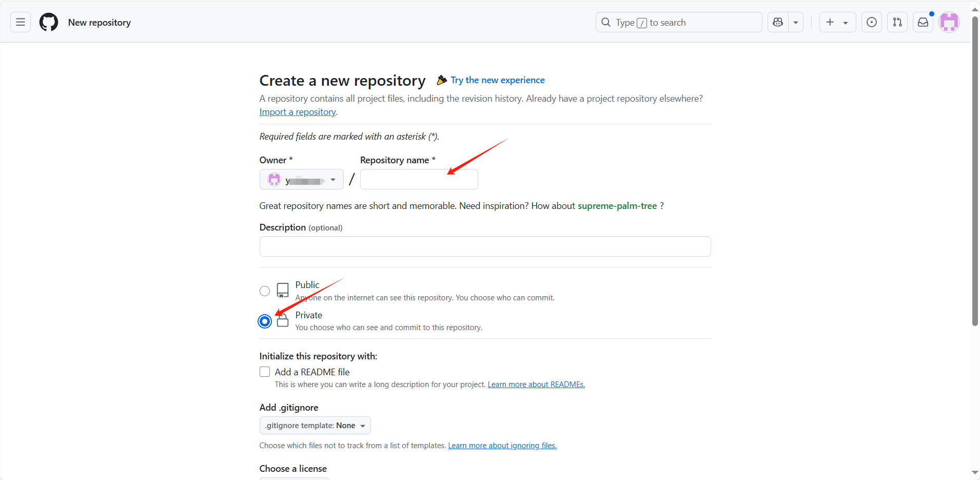Select the Public visibility radio button
This screenshot has height=480, width=980.
[265, 291]
